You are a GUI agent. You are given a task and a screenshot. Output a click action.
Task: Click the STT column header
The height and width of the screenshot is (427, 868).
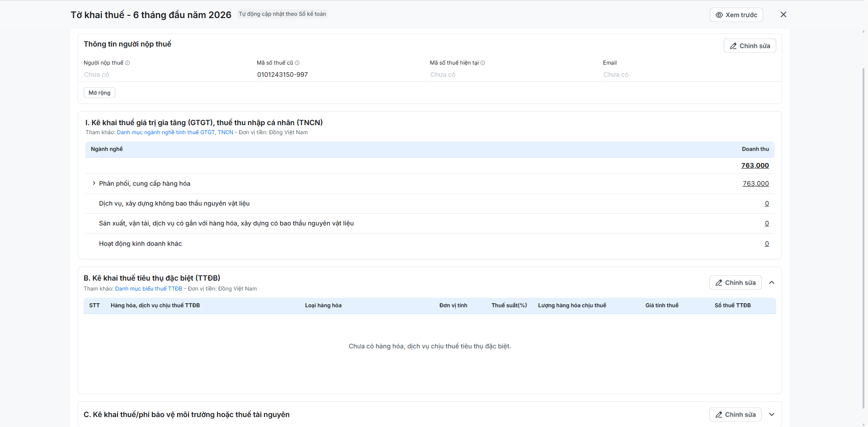[94, 305]
